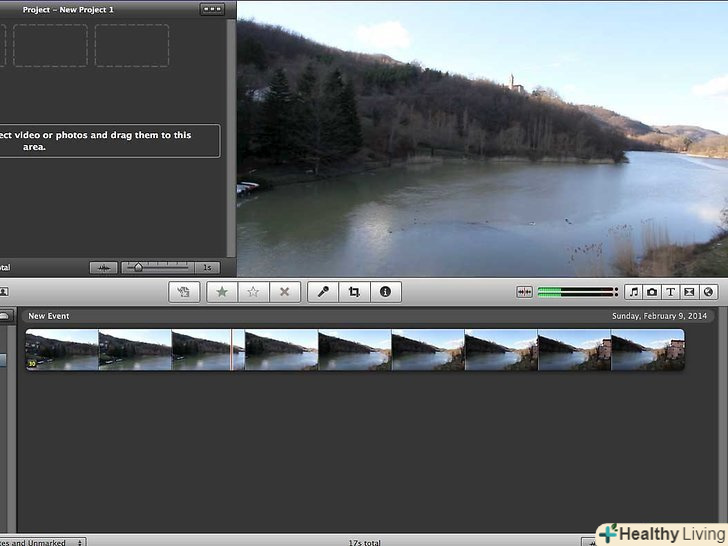Click the project pane vertical scrollbar
Viewport: 728px width, 546px height.
231,138
